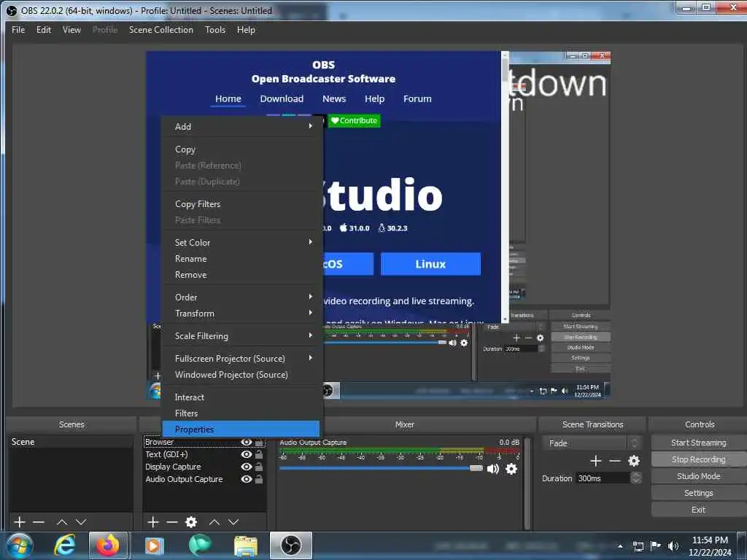Click the preview browser scrollbar
747x560 pixels.
point(505,187)
